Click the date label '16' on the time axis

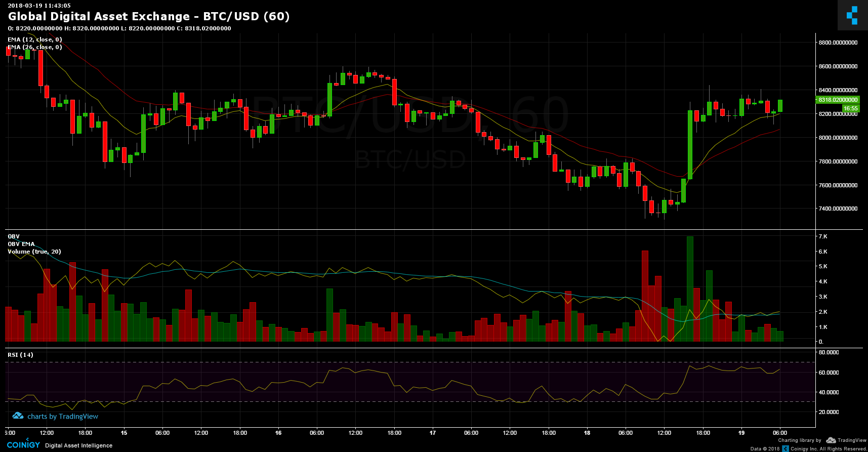click(278, 433)
